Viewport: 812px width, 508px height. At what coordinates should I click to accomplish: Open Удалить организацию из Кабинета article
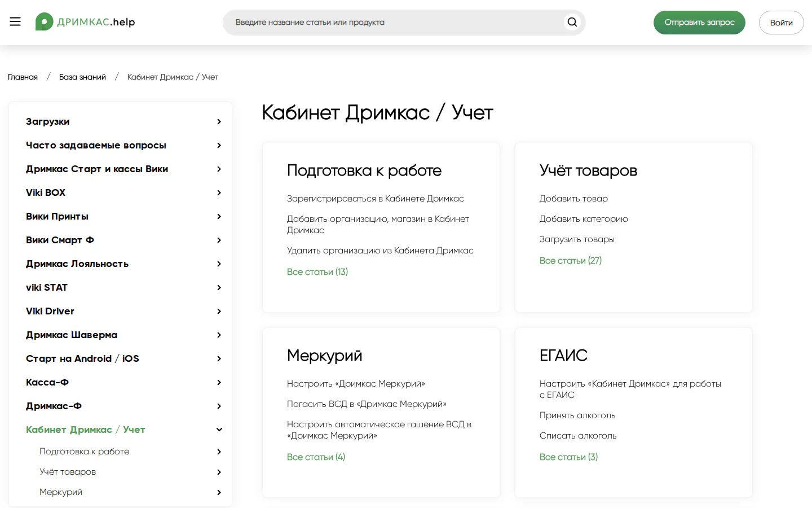[380, 251]
